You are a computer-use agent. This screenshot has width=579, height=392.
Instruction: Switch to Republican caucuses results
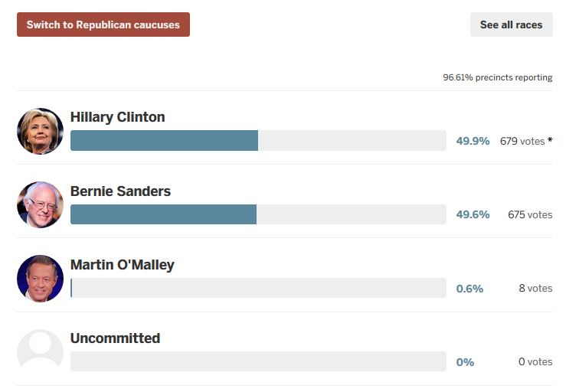click(103, 24)
